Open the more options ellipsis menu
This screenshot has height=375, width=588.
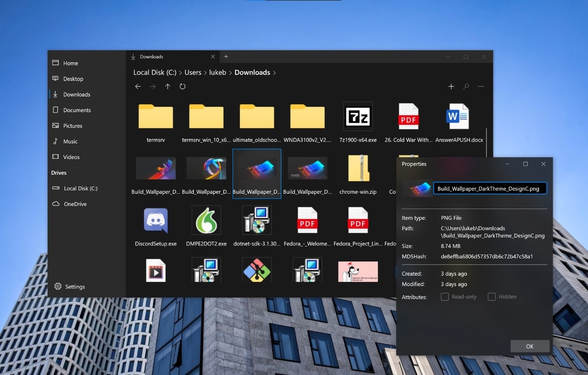(481, 87)
